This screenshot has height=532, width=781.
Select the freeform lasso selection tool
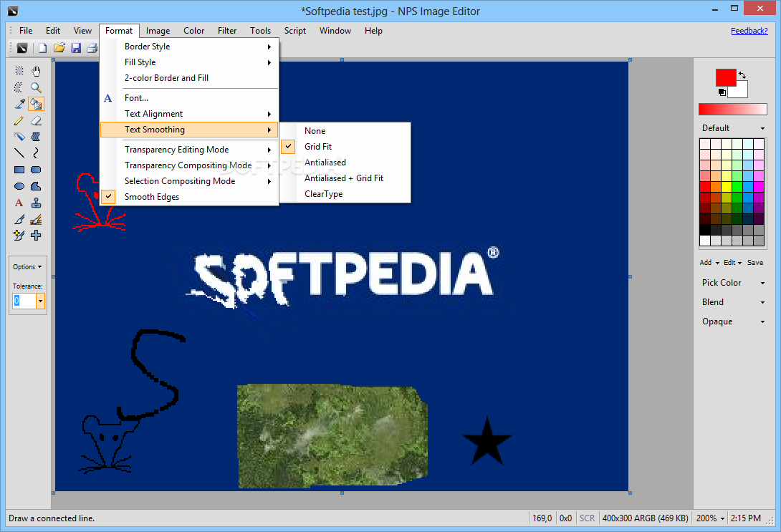coord(19,87)
